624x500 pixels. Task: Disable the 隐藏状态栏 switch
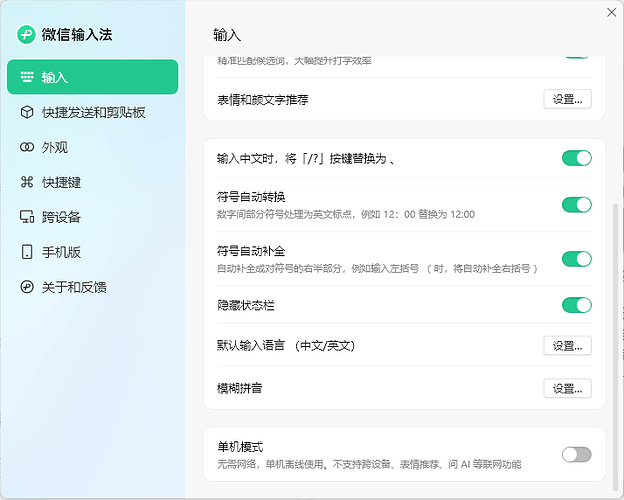coord(576,305)
